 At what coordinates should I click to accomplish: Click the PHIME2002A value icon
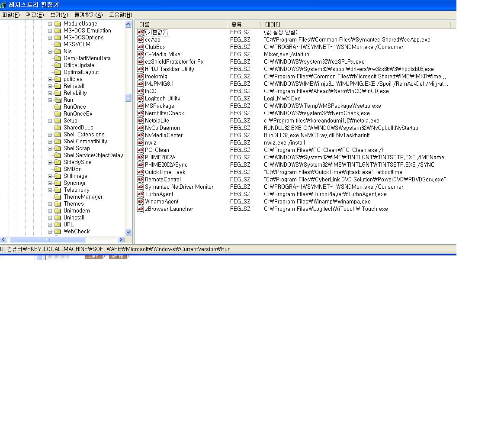pyautogui.click(x=141, y=158)
